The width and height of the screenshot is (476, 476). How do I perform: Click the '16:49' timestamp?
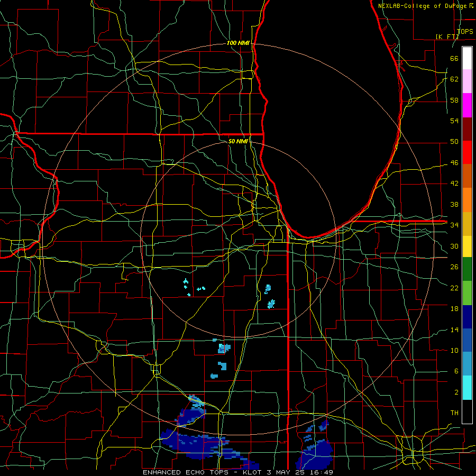[322, 472]
